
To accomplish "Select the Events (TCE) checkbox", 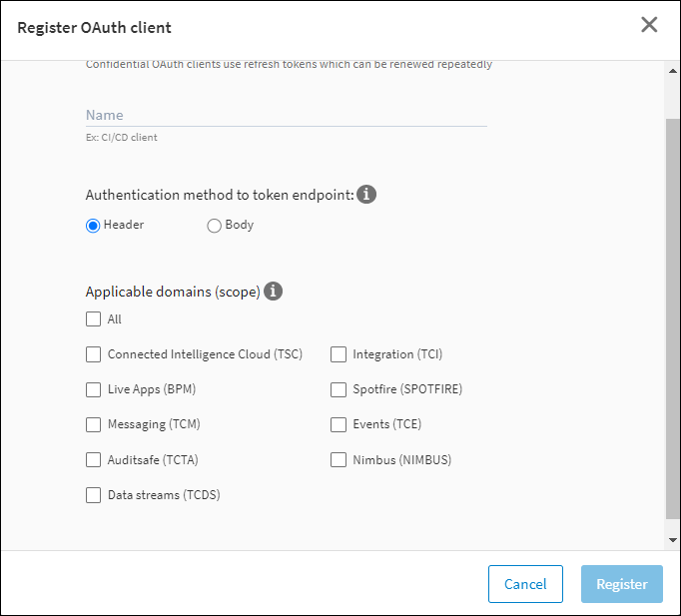I will coord(339,424).
